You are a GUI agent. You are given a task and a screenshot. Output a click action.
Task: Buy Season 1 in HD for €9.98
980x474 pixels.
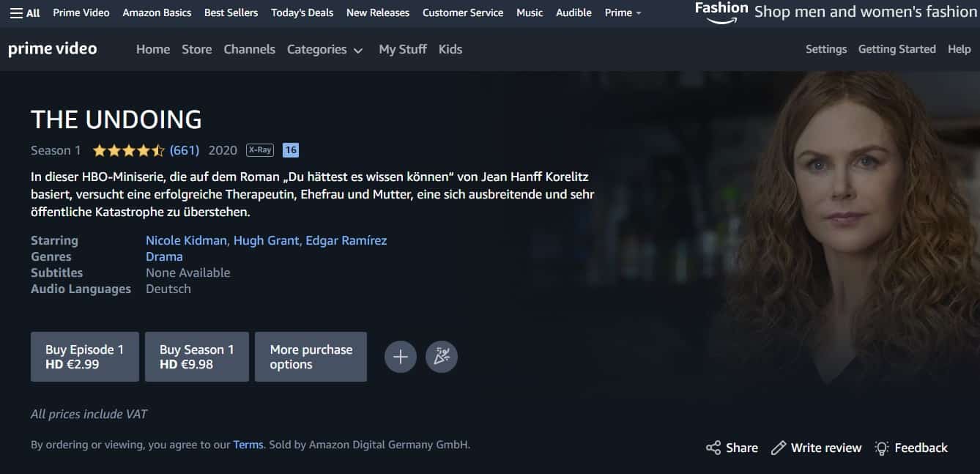coord(196,357)
